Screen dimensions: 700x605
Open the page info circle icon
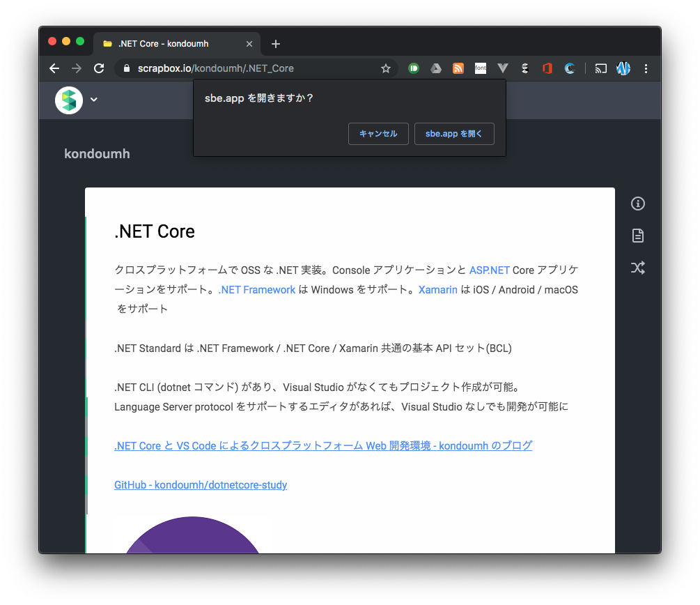coord(638,204)
